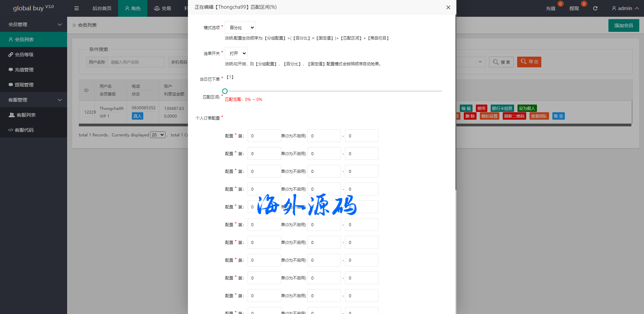Click the 匹配区间 slider handle

pyautogui.click(x=225, y=91)
